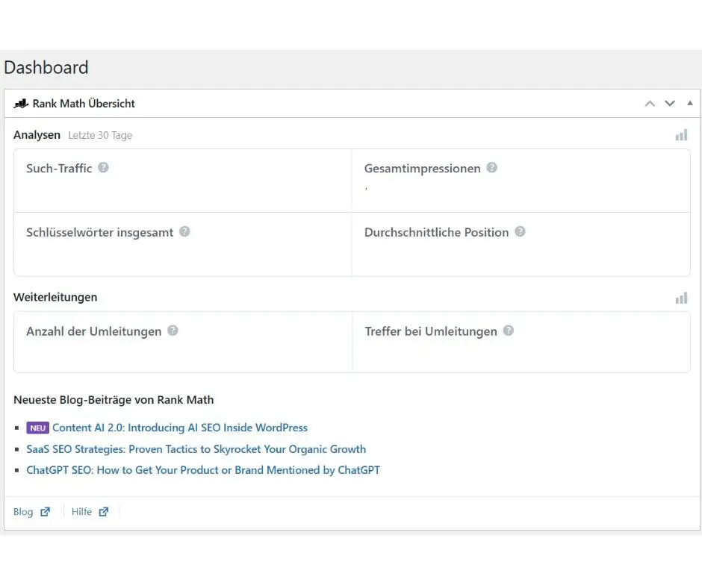
Task: Click the bar chart icon beside Weiterleitungen
Action: coord(681,298)
